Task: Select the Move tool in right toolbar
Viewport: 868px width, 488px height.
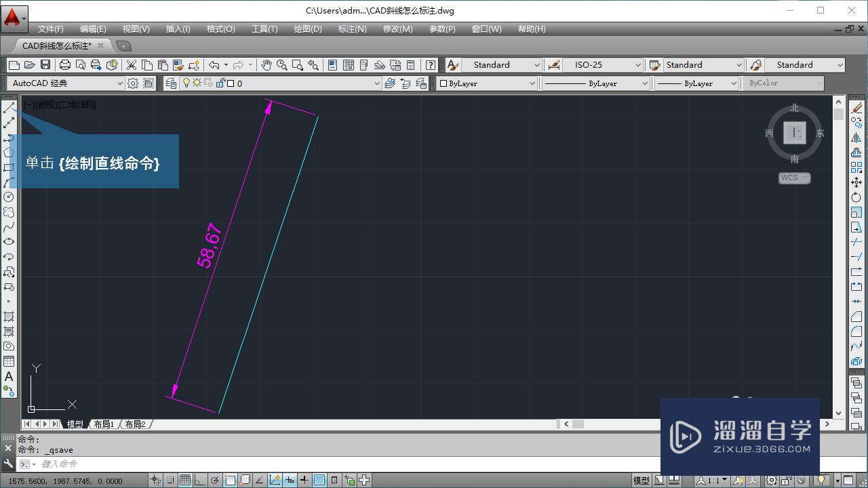Action: click(x=856, y=182)
